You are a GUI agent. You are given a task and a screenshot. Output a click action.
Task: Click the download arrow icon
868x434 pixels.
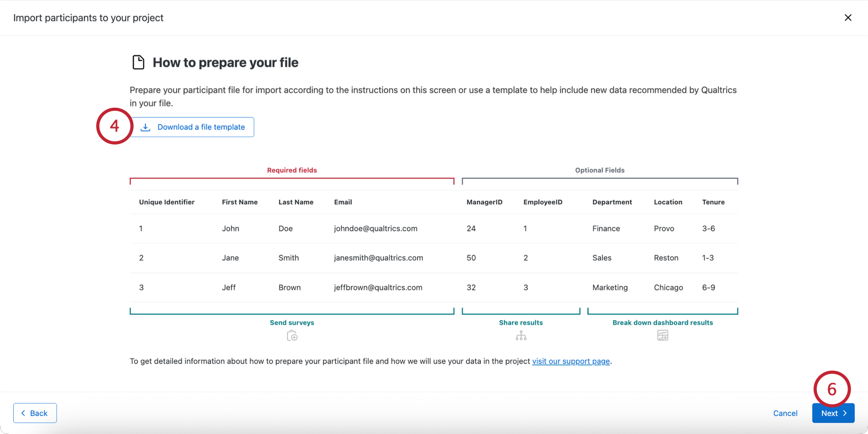point(146,127)
